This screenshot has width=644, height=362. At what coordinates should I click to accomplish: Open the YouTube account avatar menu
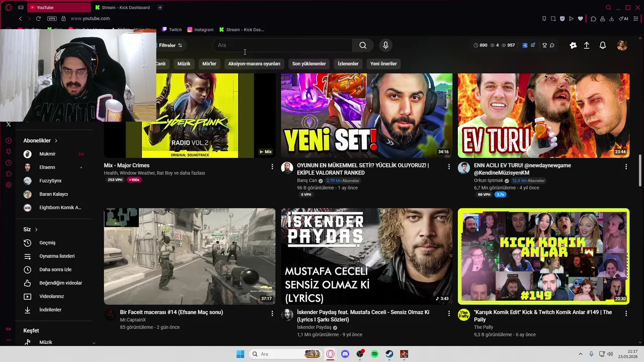coord(622,45)
